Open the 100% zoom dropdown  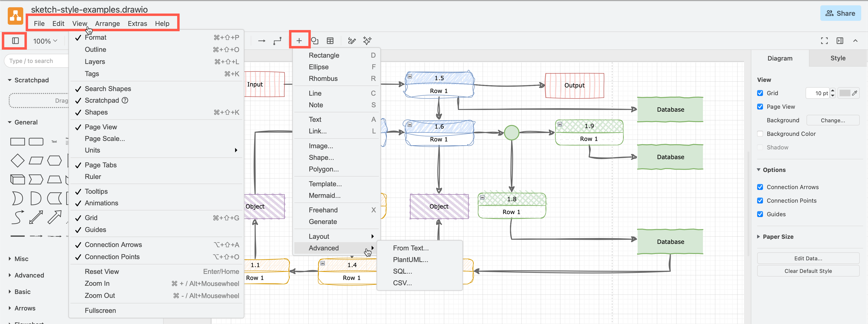pyautogui.click(x=45, y=41)
